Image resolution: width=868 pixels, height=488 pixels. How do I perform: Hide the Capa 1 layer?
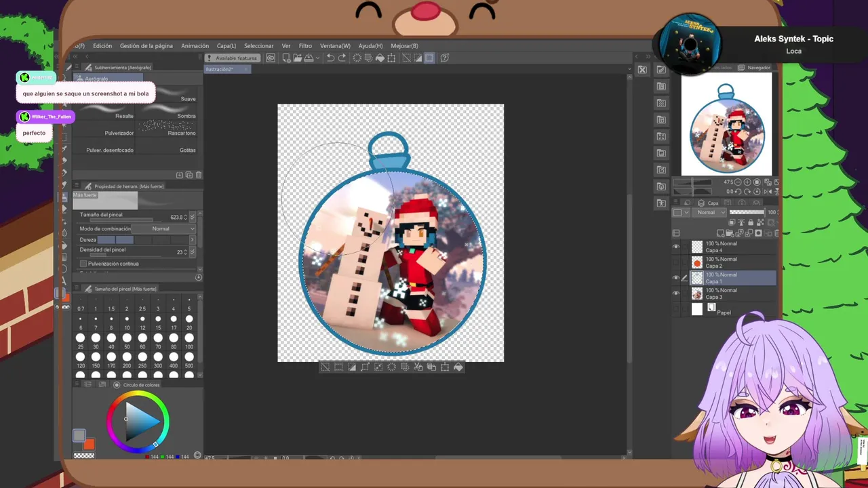(676, 278)
